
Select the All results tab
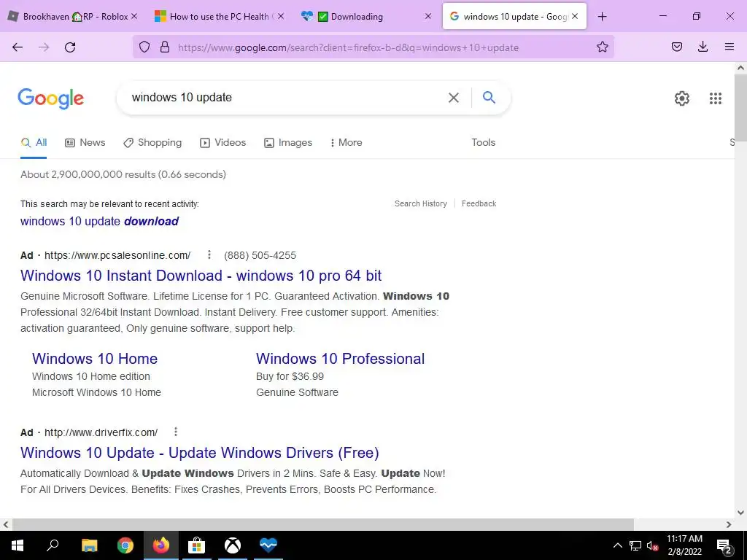34,142
